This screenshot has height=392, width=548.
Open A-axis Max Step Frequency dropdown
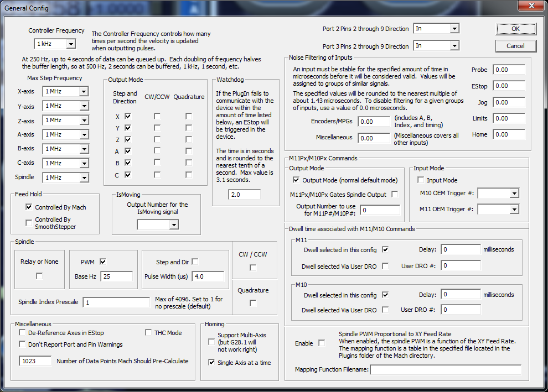65,134
